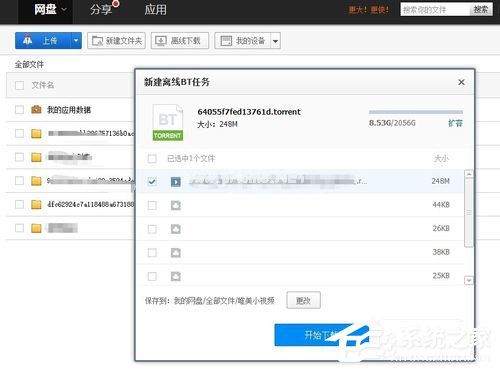This screenshot has height=371, width=500.
Task: Click 离线下载 button
Action: 180,41
